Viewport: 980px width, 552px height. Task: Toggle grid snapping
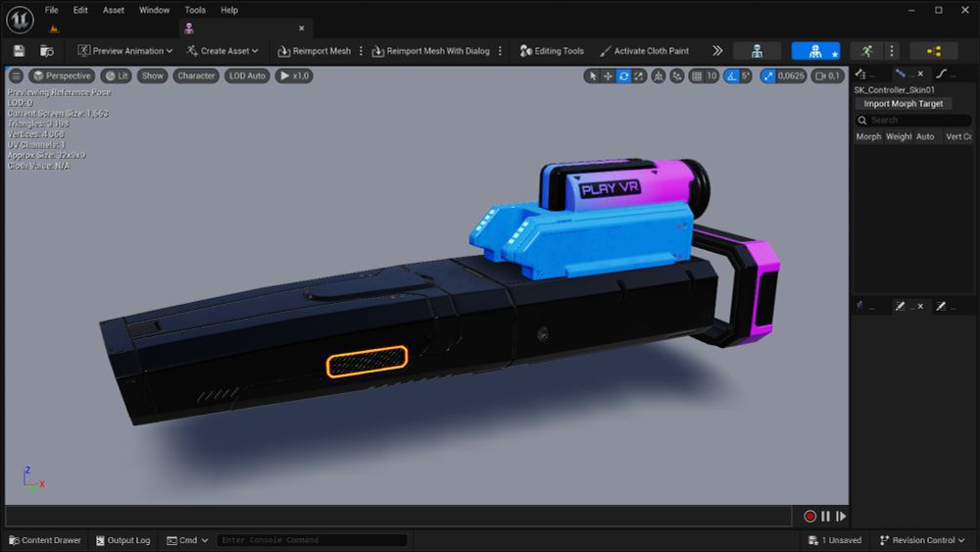[x=696, y=76]
